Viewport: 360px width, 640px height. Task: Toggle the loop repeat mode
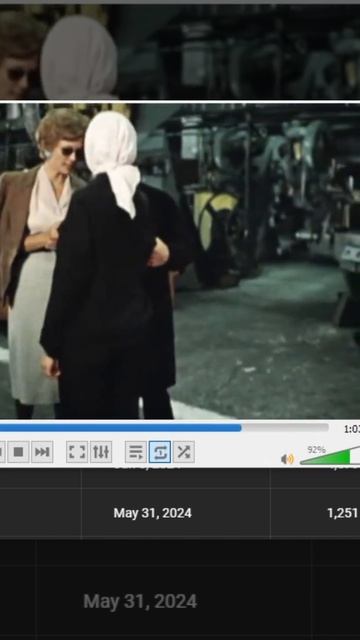coord(160,452)
